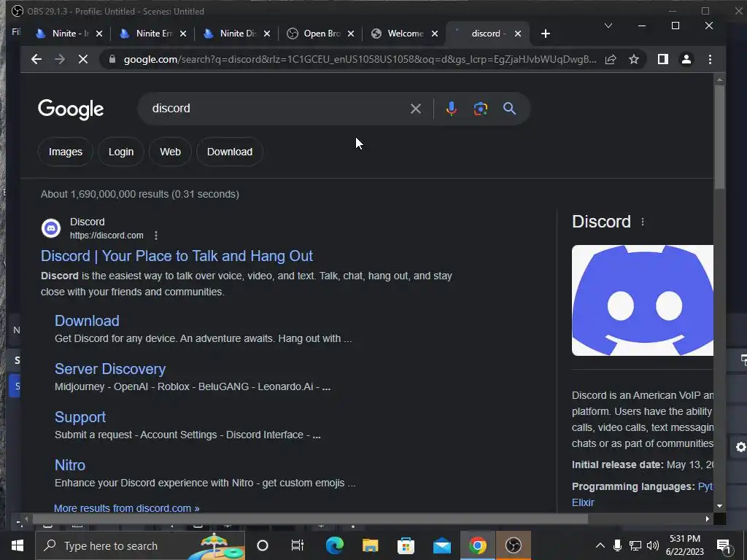Open Mail app from taskbar

pos(442,545)
